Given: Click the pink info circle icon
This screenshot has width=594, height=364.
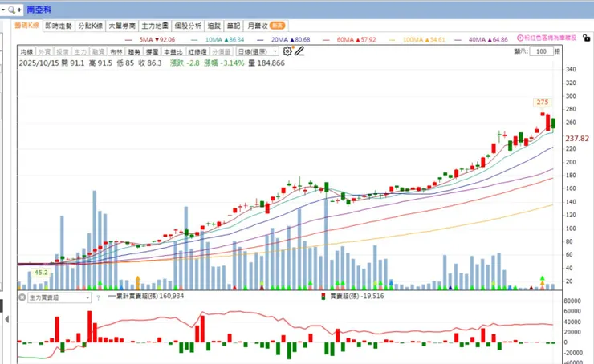Looking at the screenshot, I should [520, 38].
